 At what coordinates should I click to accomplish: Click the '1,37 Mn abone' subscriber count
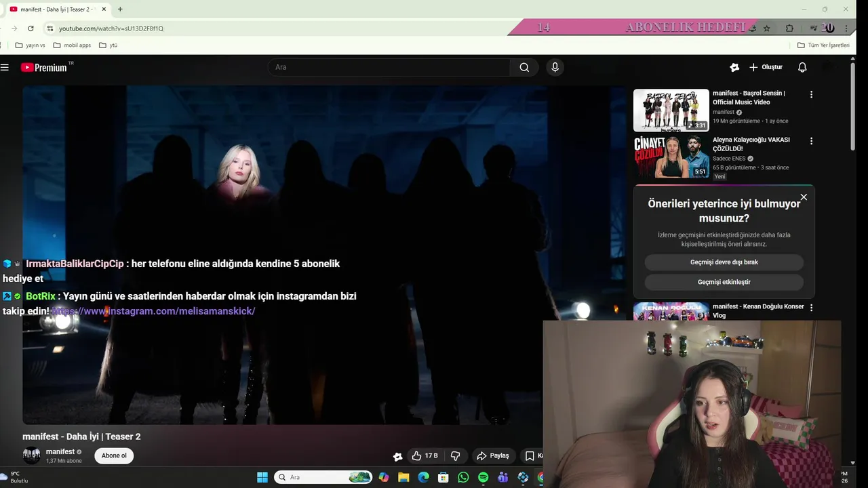point(64,461)
